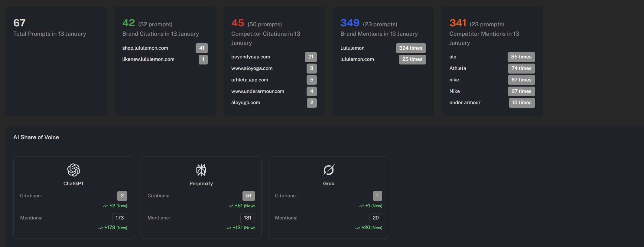Click the Grok card title
This screenshot has width=644, height=247.
coord(328,184)
